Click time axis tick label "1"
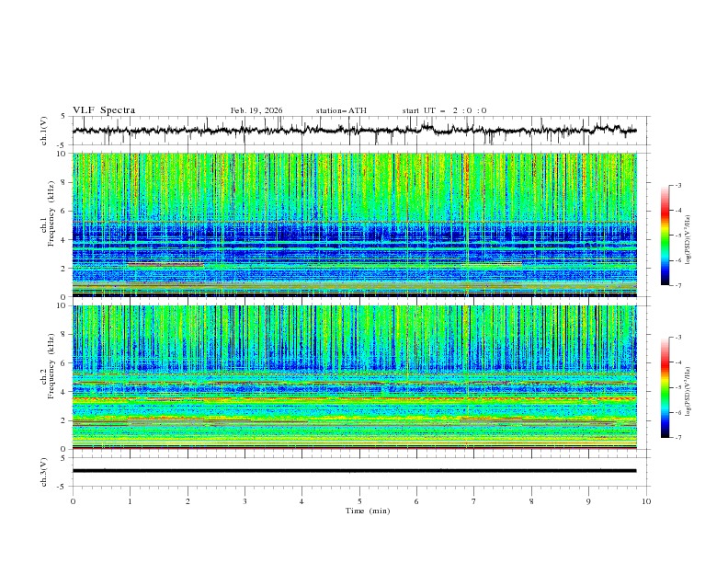 tap(130, 501)
